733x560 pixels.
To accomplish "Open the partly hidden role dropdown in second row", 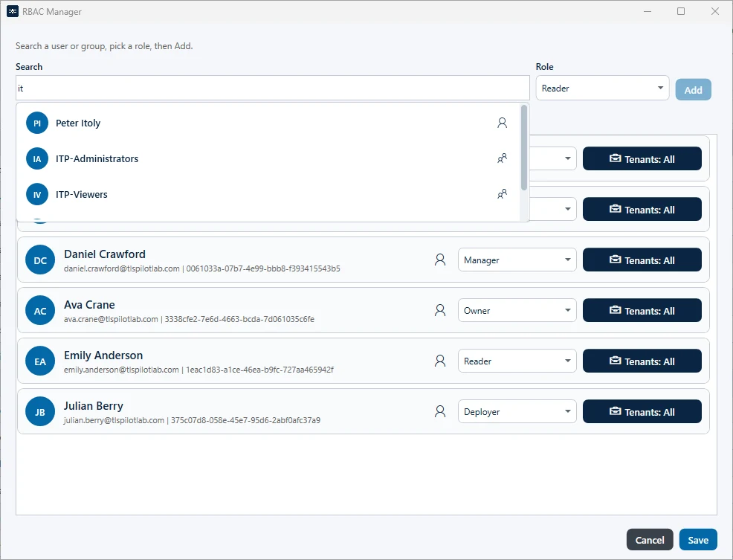I will tap(553, 209).
